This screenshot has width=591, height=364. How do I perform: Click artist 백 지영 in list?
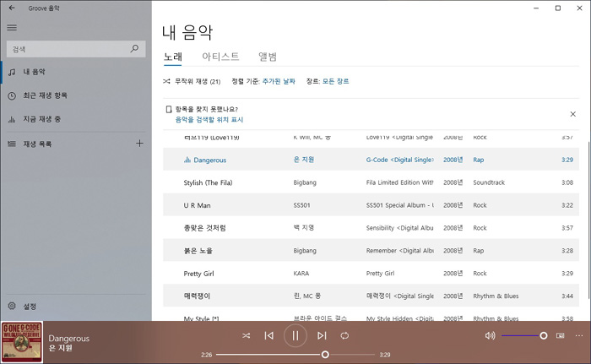pyautogui.click(x=304, y=228)
